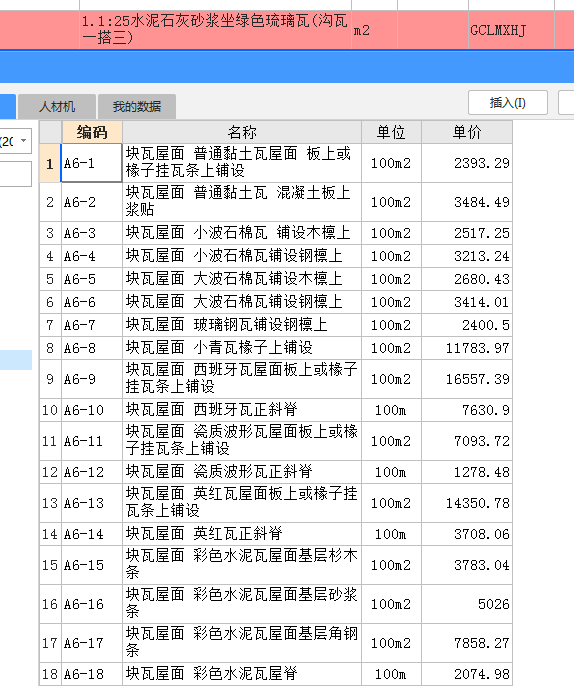Click name 小青瓦椽子上铺设
The image size is (574, 686).
pos(242,348)
